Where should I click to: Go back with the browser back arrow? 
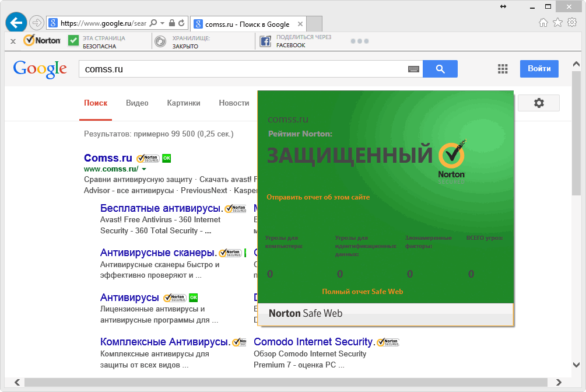coord(16,23)
